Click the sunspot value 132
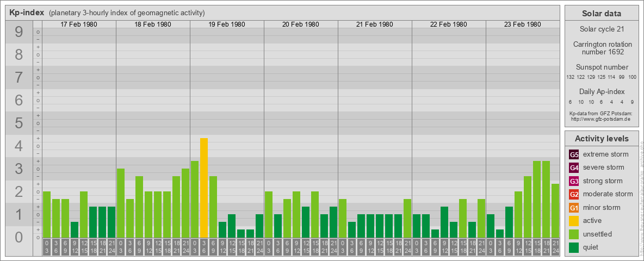This screenshot has width=644, height=261. (x=570, y=77)
